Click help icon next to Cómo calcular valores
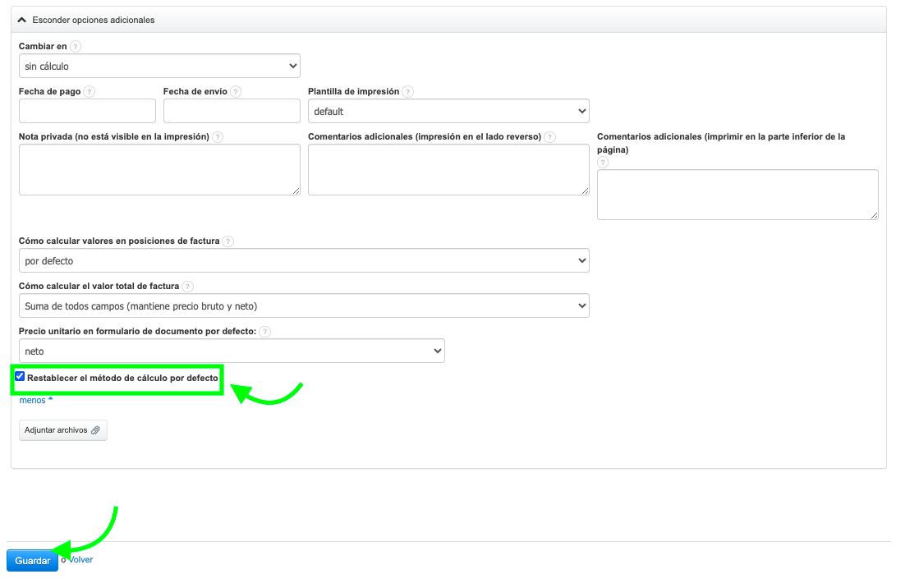Screen dimensions: 919x588 (x=228, y=241)
